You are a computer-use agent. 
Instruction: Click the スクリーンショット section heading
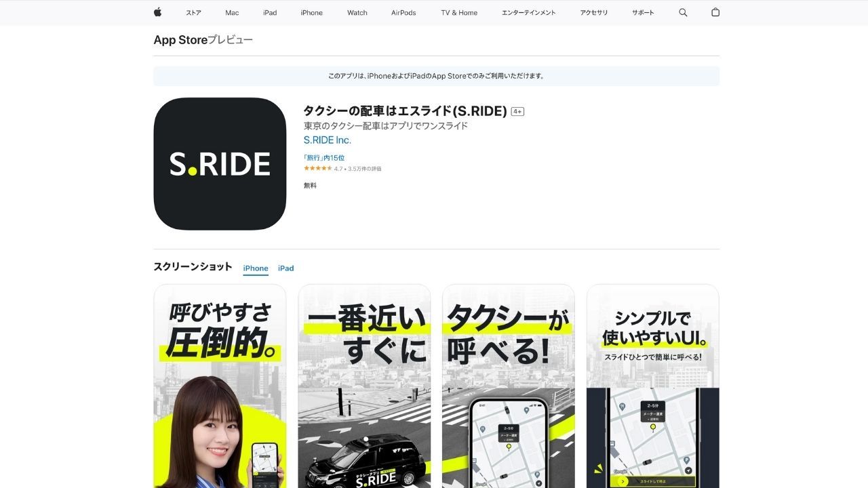pyautogui.click(x=193, y=267)
